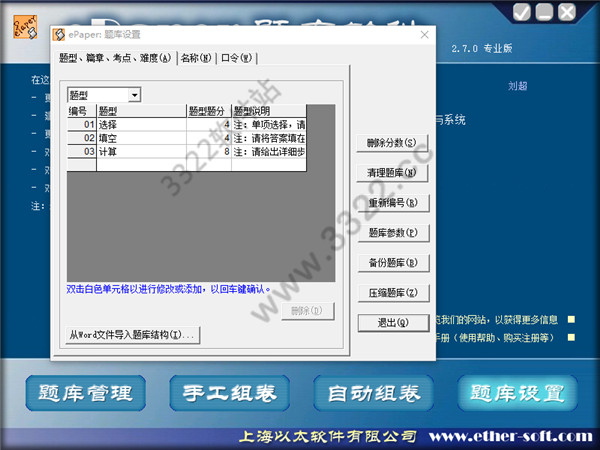Open 题库设置 in main window
Viewport: 600px width, 450px height.
[x=517, y=393]
